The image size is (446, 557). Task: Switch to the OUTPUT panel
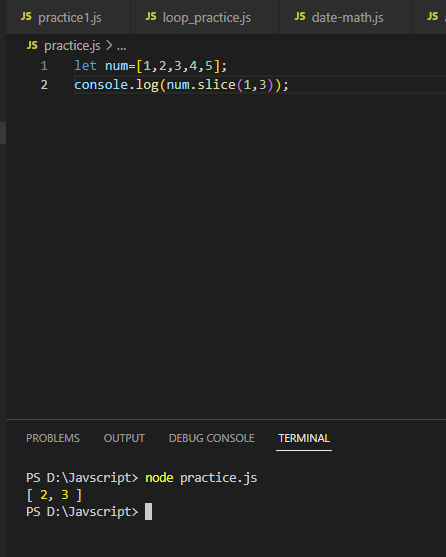[124, 438]
